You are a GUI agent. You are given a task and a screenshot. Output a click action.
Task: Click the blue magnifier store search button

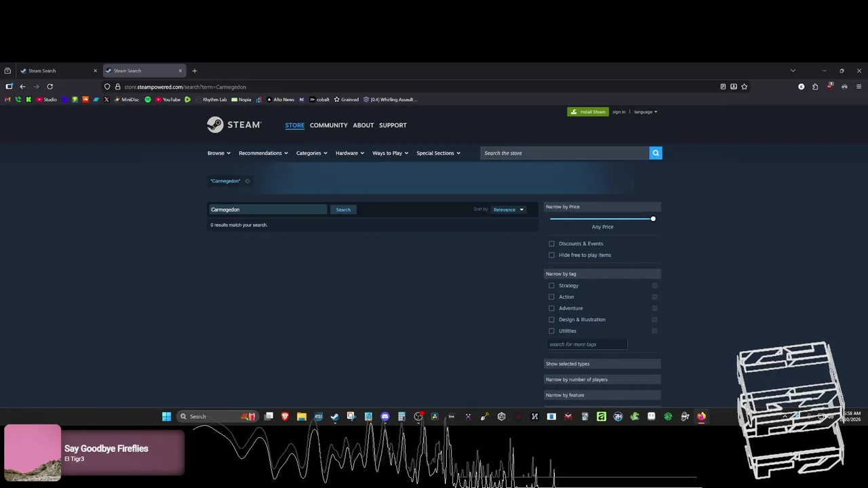pyautogui.click(x=655, y=153)
